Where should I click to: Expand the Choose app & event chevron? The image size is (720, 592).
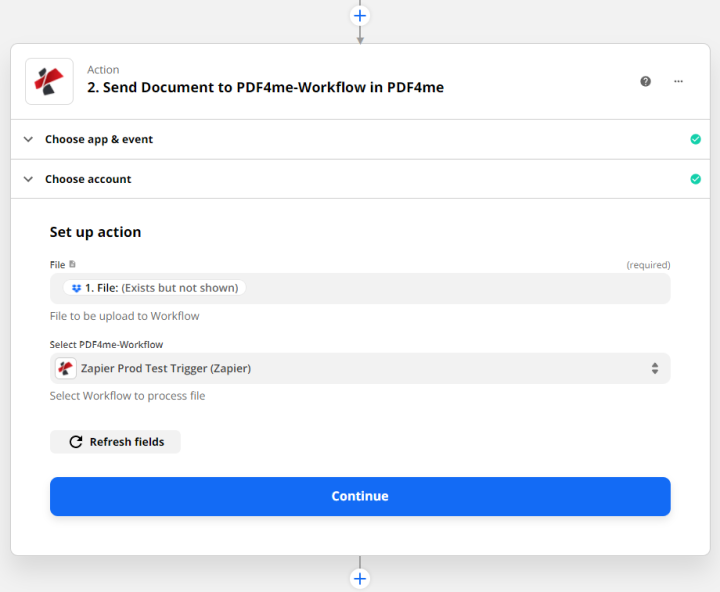[28, 139]
